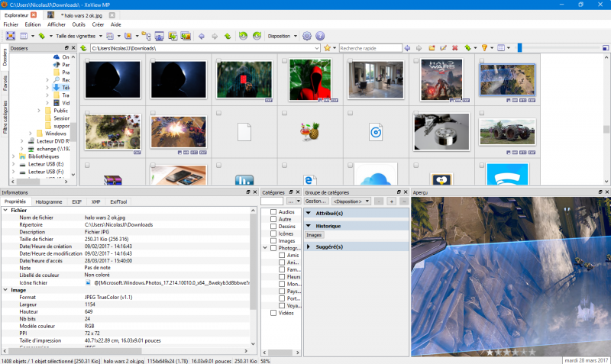Switch to the EXIF tab
611x364 pixels.
coord(77,201)
